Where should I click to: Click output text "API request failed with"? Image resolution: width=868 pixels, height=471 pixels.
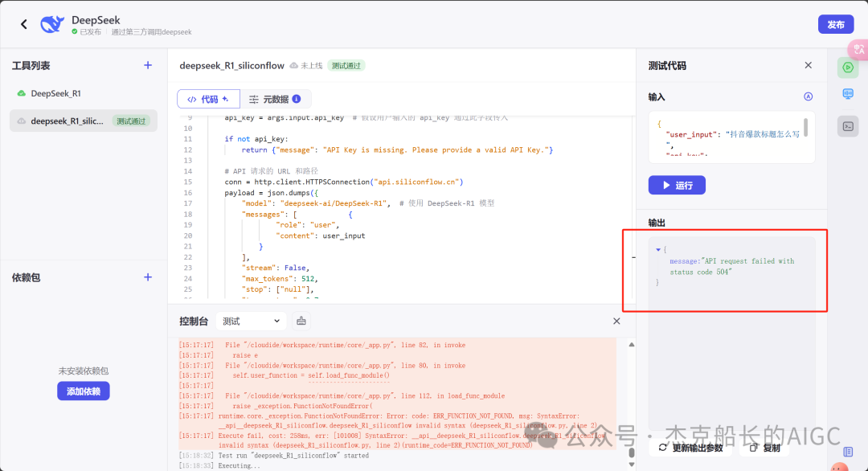click(x=747, y=260)
